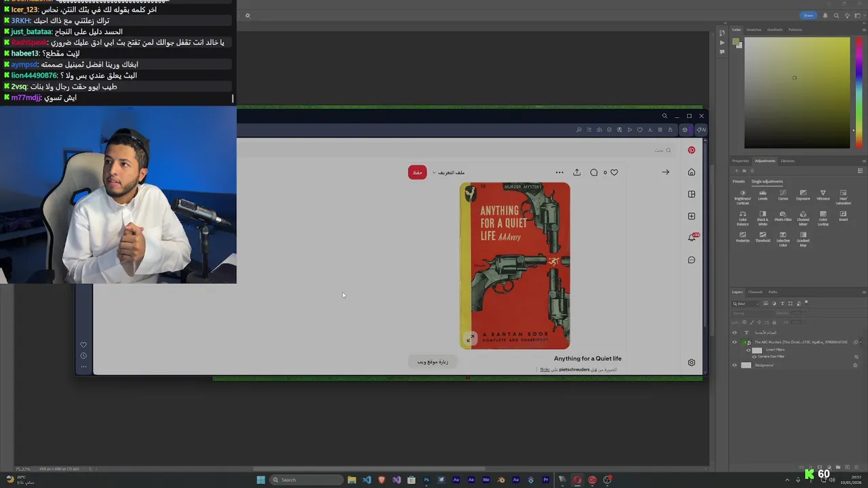This screenshot has height=488, width=868.
Task: Add a Color Lookup adjustment
Action: pos(823,218)
